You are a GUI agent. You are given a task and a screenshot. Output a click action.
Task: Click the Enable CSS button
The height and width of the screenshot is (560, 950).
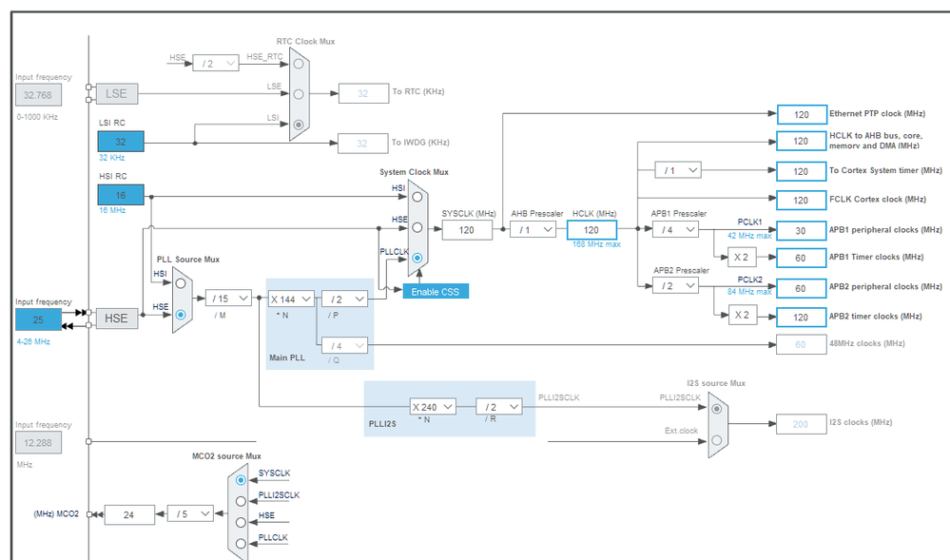tap(436, 292)
